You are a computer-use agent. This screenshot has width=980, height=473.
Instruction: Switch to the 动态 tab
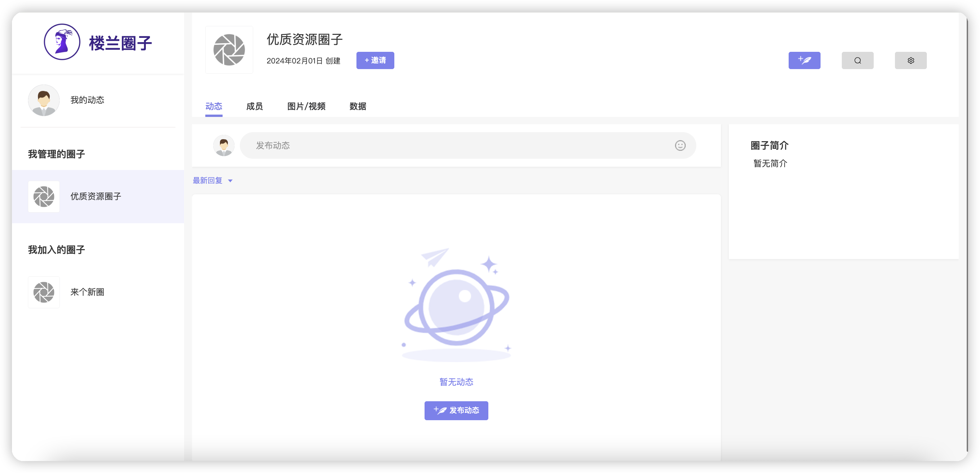coord(214,106)
